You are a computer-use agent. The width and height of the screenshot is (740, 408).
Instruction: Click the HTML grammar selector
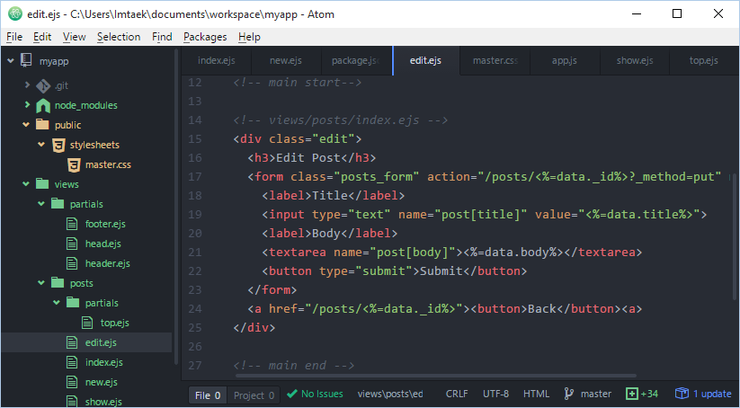coord(536,394)
